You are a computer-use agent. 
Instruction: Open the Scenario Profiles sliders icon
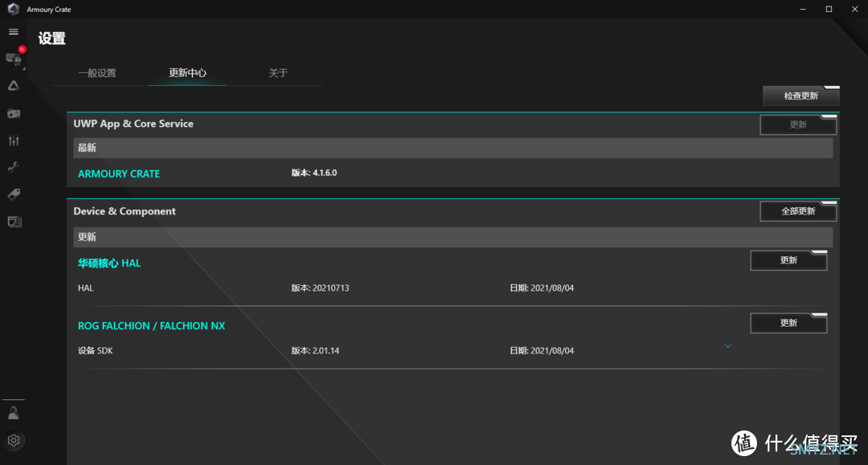[x=14, y=141]
